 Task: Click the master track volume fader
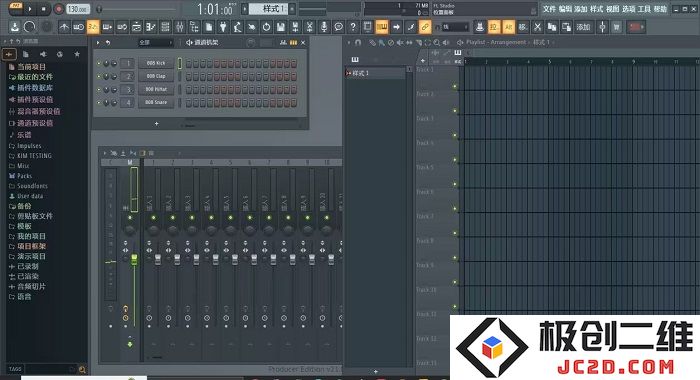pos(134,259)
